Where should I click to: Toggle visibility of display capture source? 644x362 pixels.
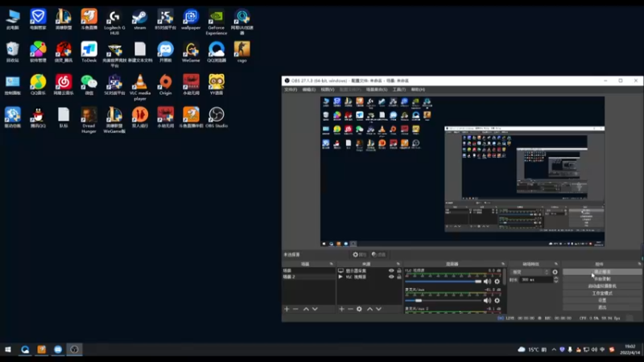[391, 271]
